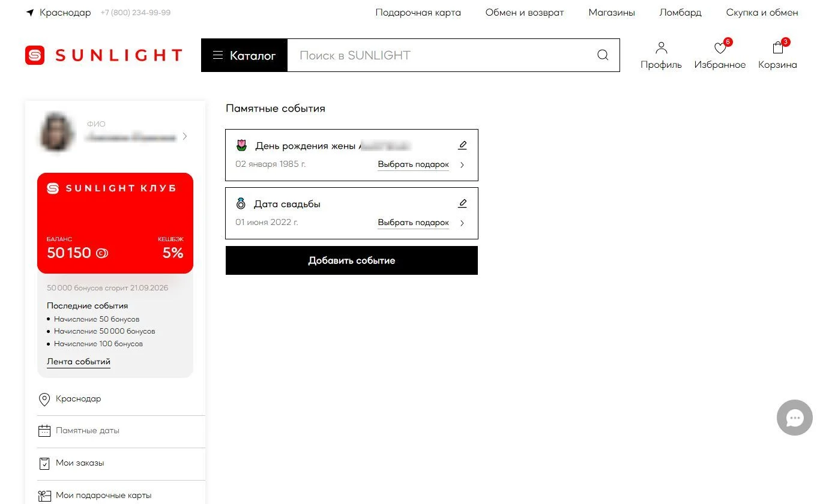Click the location arrow icon near Краснодар
The width and height of the screenshot is (826, 504).
click(30, 13)
